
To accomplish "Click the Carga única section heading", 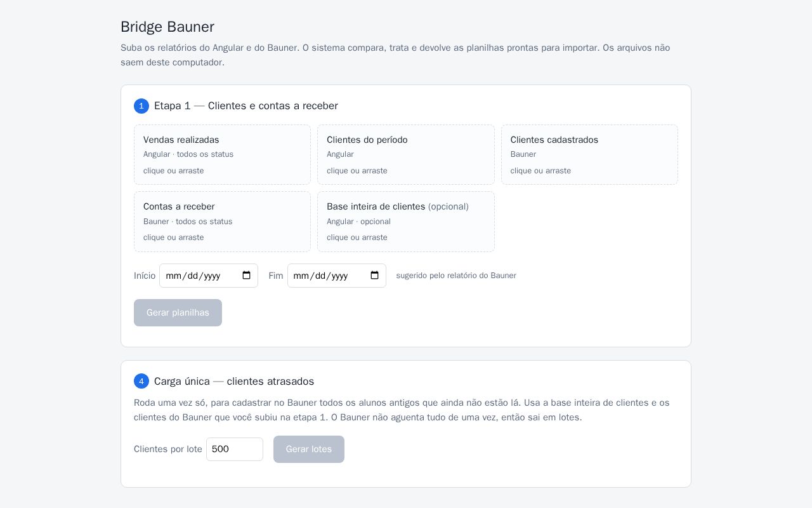I will point(234,381).
